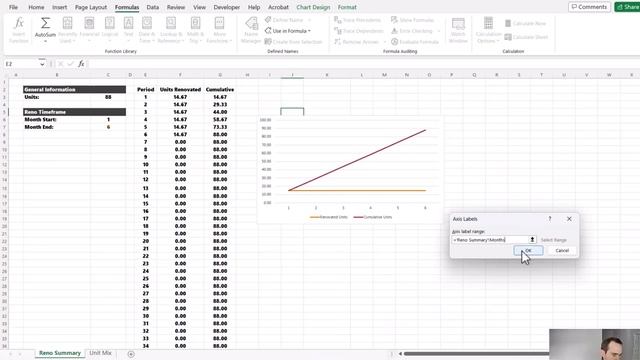Click the collapse dialog range selector icon

pyautogui.click(x=532, y=240)
